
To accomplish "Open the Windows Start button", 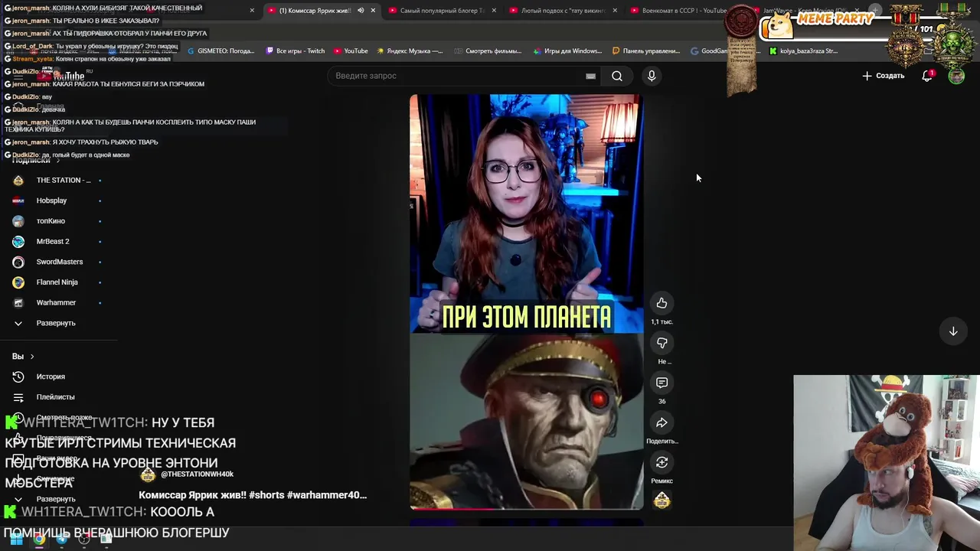I will 16,539.
